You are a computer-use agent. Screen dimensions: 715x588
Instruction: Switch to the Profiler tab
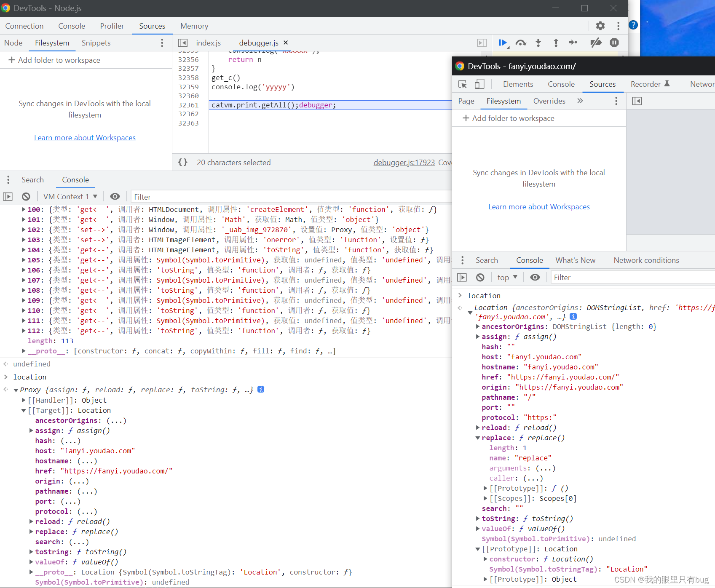coord(112,26)
